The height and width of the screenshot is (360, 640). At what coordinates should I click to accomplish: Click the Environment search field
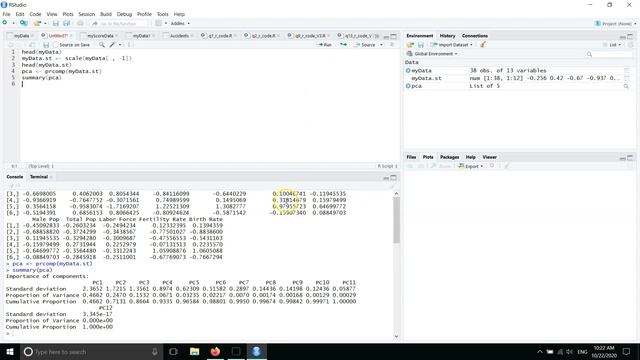click(609, 54)
